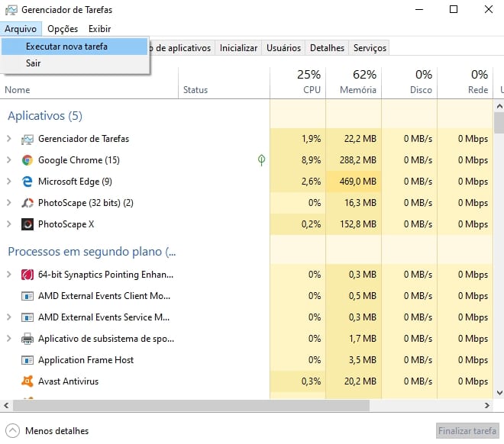Viewport: 504px width, 444px height.
Task: Click the 8,9% CPU cell
Action: click(298, 160)
